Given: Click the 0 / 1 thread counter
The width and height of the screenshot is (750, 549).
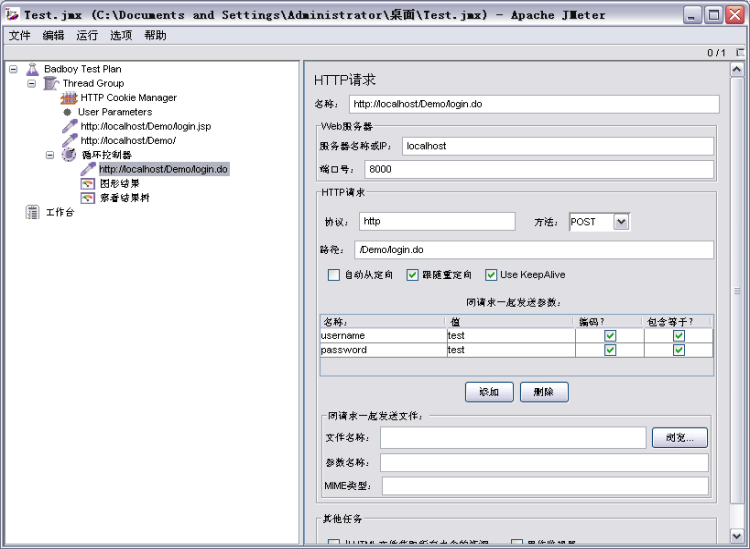Looking at the screenshot, I should [x=716, y=53].
